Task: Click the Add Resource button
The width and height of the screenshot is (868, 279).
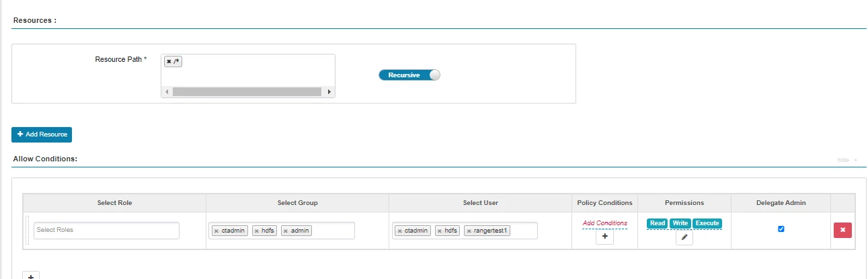Action: [x=42, y=134]
